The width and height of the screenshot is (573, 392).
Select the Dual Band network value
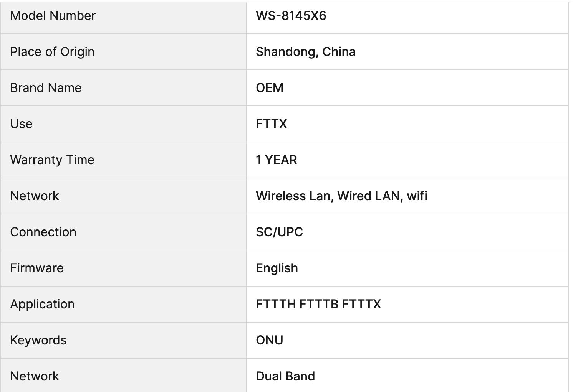[285, 376]
